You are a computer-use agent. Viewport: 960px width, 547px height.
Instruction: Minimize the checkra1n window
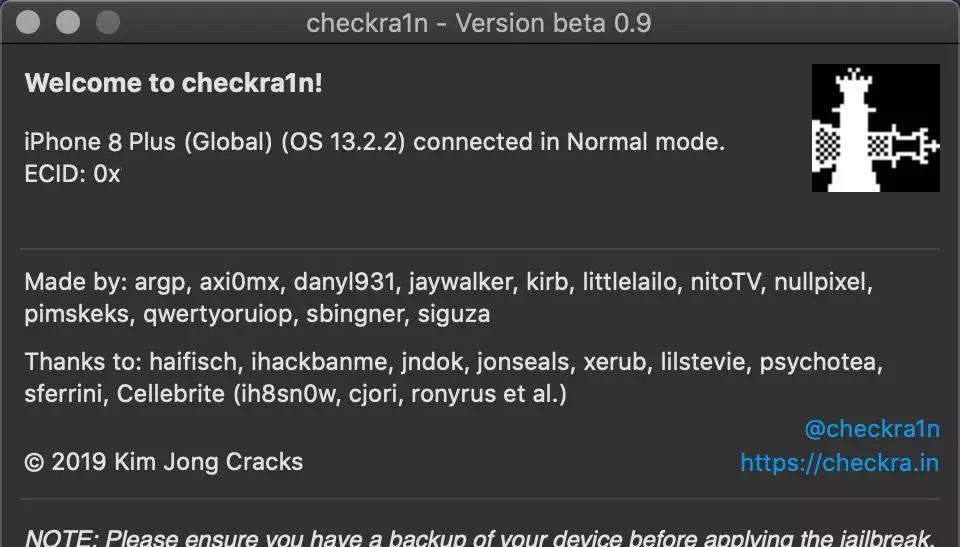coord(68,23)
